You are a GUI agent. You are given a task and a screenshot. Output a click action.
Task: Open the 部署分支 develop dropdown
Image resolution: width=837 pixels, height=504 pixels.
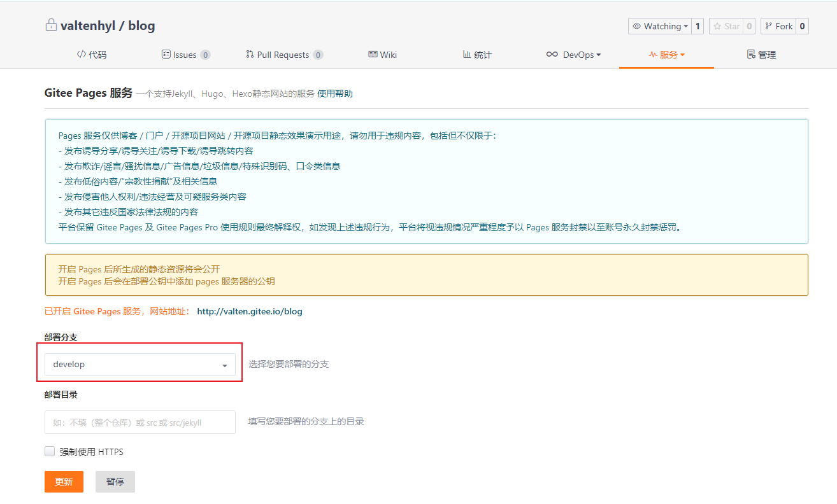[x=140, y=365]
